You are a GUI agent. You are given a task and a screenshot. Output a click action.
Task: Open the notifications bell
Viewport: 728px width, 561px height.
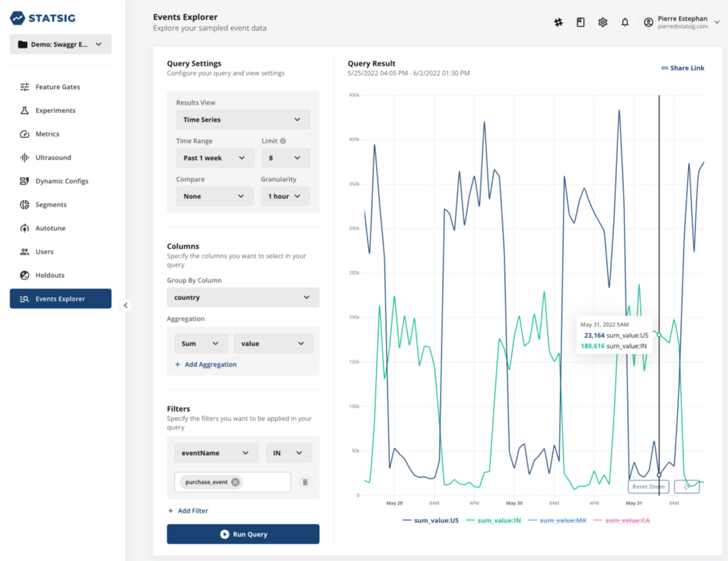click(x=625, y=22)
